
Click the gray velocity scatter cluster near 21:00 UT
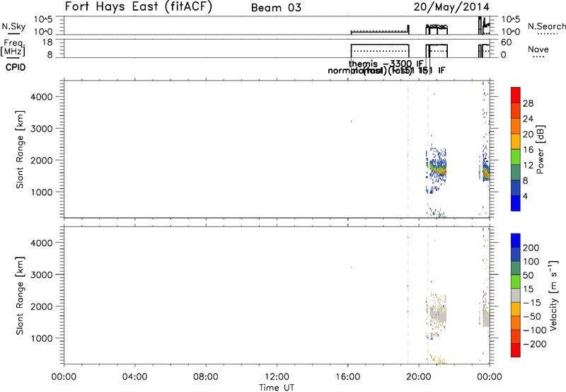(437, 314)
